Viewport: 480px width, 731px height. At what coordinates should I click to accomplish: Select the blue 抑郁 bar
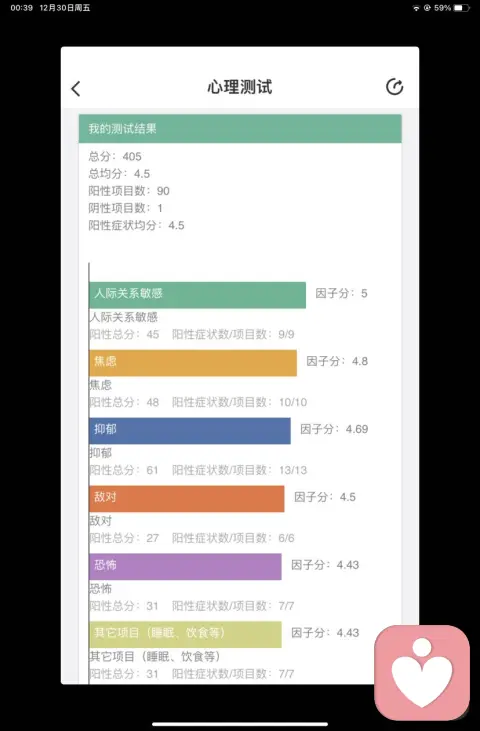point(190,431)
